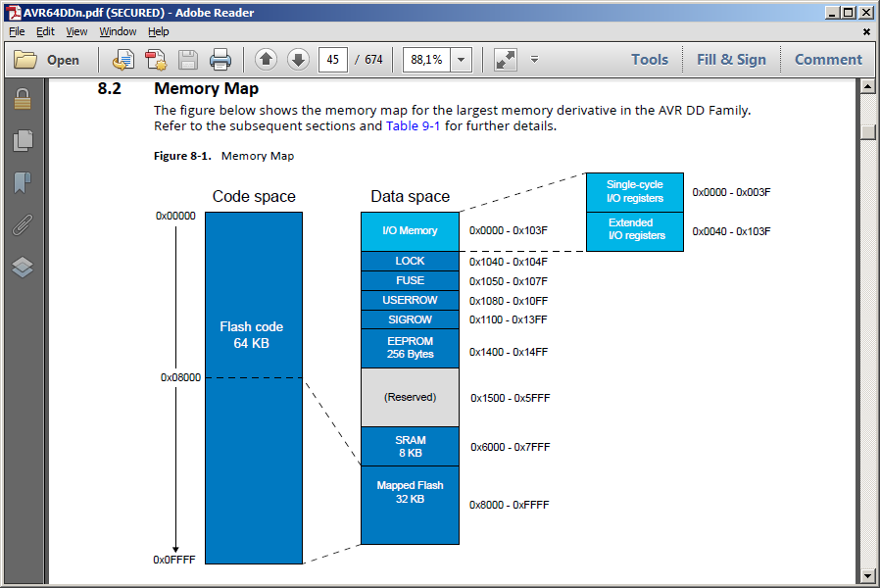Click the USERROW block
The image size is (880, 588).
click(410, 300)
